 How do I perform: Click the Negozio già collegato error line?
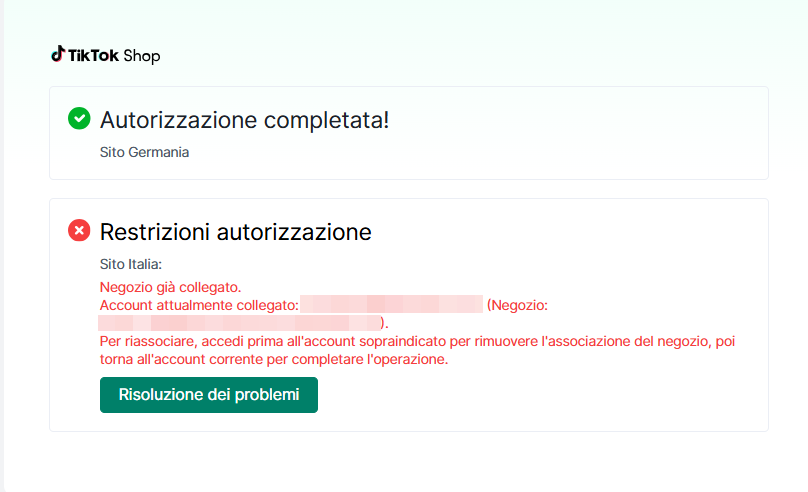tap(170, 288)
